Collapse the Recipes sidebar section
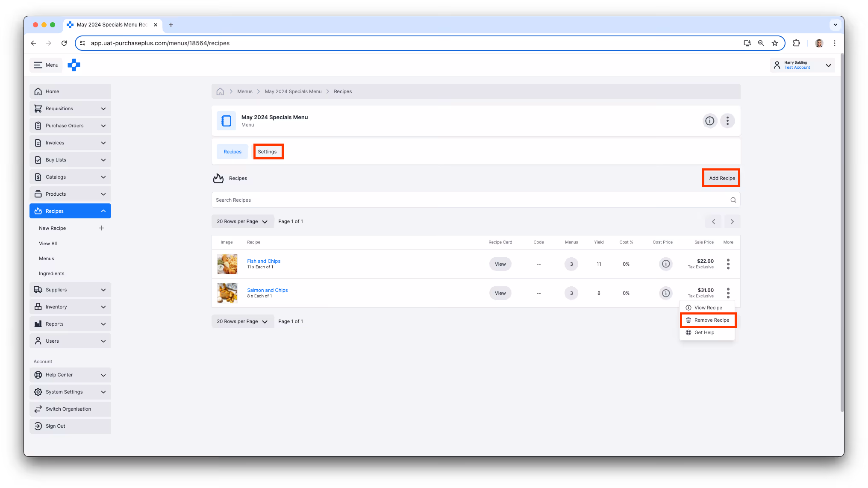Image resolution: width=868 pixels, height=488 pixels. [x=70, y=211]
